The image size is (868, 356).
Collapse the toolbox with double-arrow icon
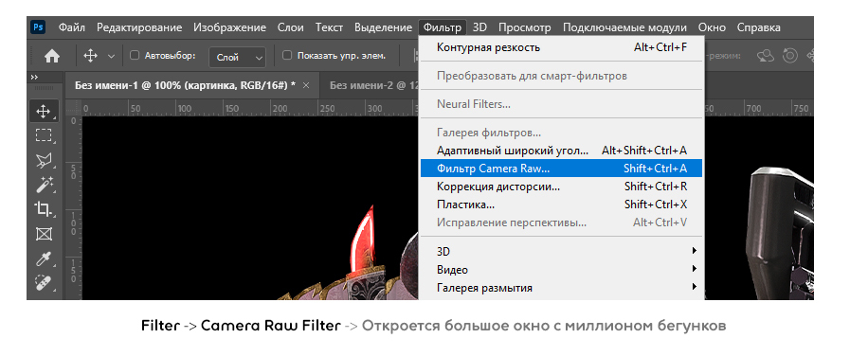point(34,77)
